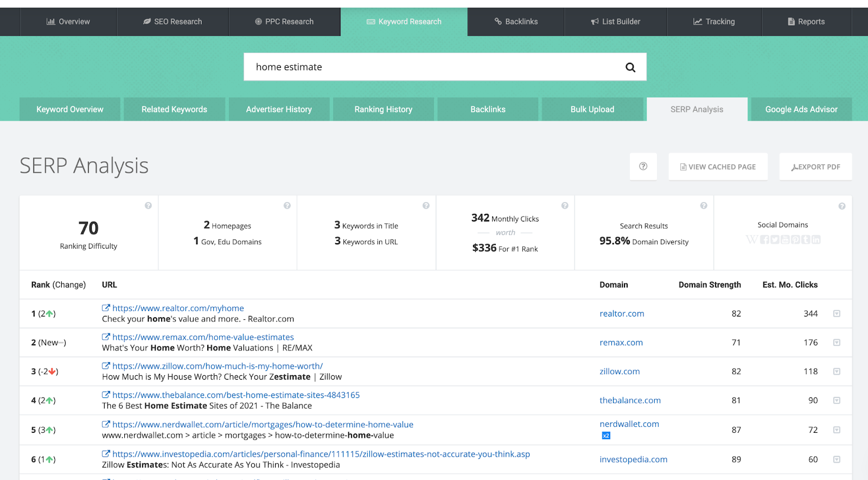Open the investopedia.com domain link
This screenshot has width=868, height=480.
(634, 459)
